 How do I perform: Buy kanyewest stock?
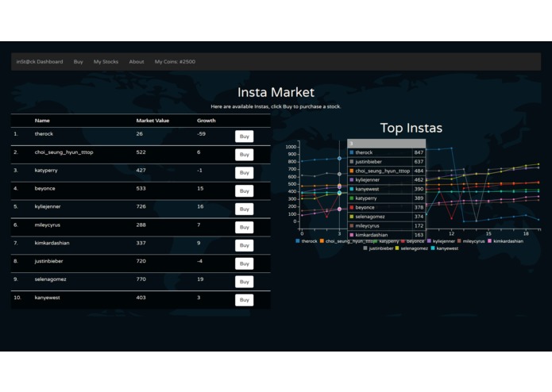coord(245,300)
